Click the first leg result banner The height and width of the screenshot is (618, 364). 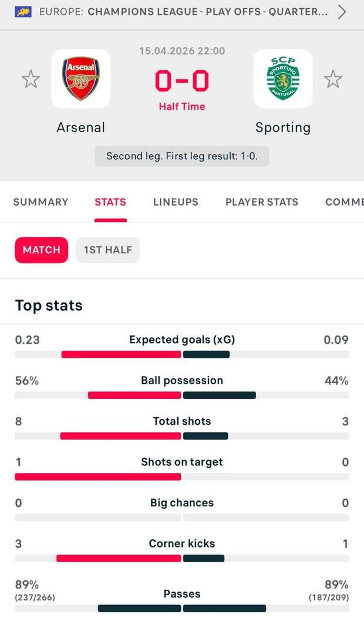click(x=182, y=156)
